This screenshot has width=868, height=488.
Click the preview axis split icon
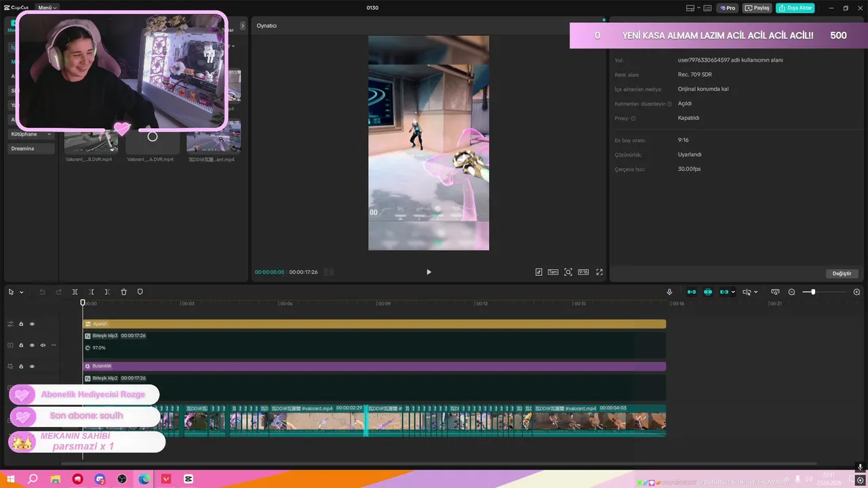[x=746, y=292]
